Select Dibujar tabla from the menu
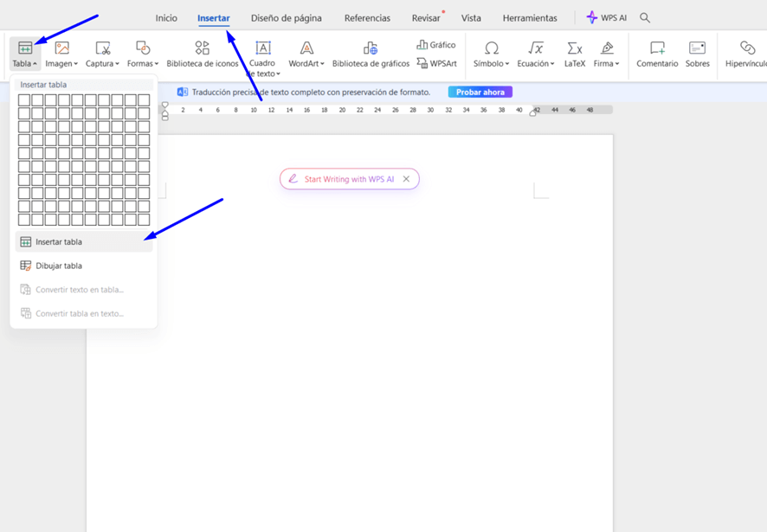Image resolution: width=767 pixels, height=532 pixels. (x=59, y=266)
